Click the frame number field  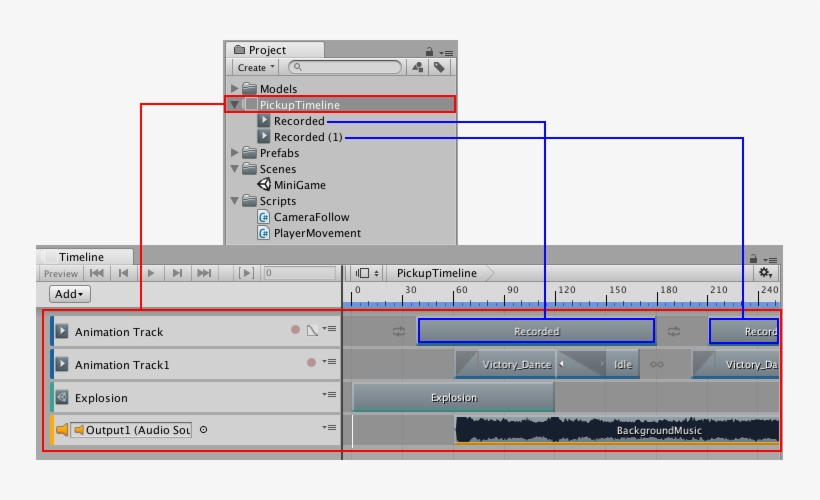point(300,273)
